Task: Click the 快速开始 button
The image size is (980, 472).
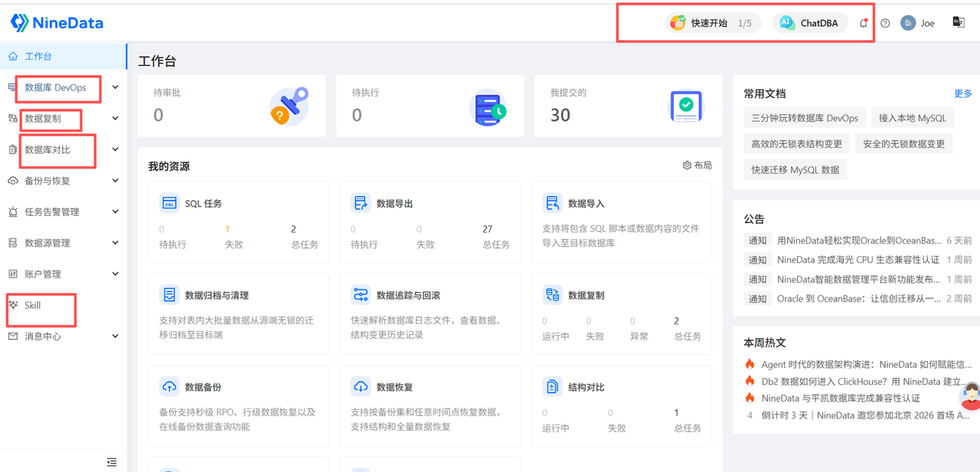Action: [x=712, y=23]
